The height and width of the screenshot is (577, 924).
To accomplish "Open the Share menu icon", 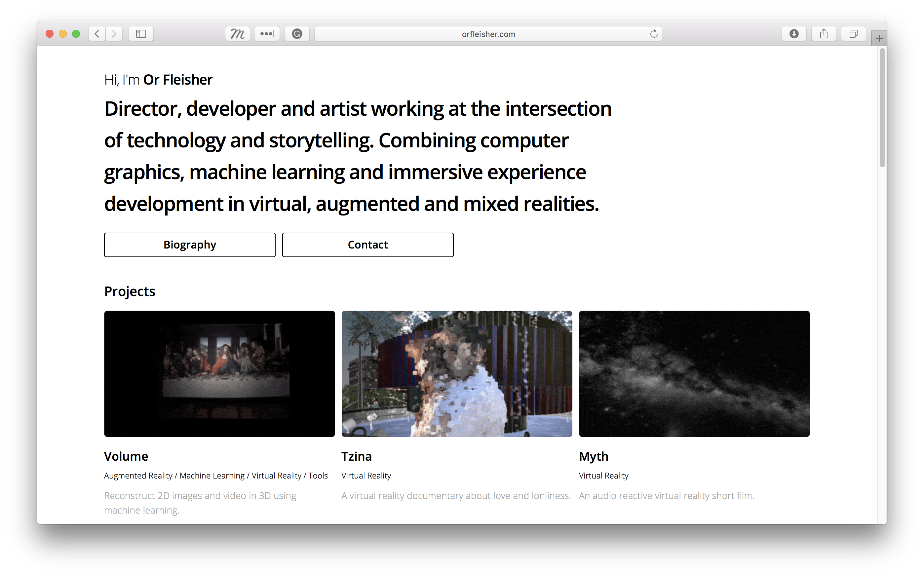I will point(824,34).
